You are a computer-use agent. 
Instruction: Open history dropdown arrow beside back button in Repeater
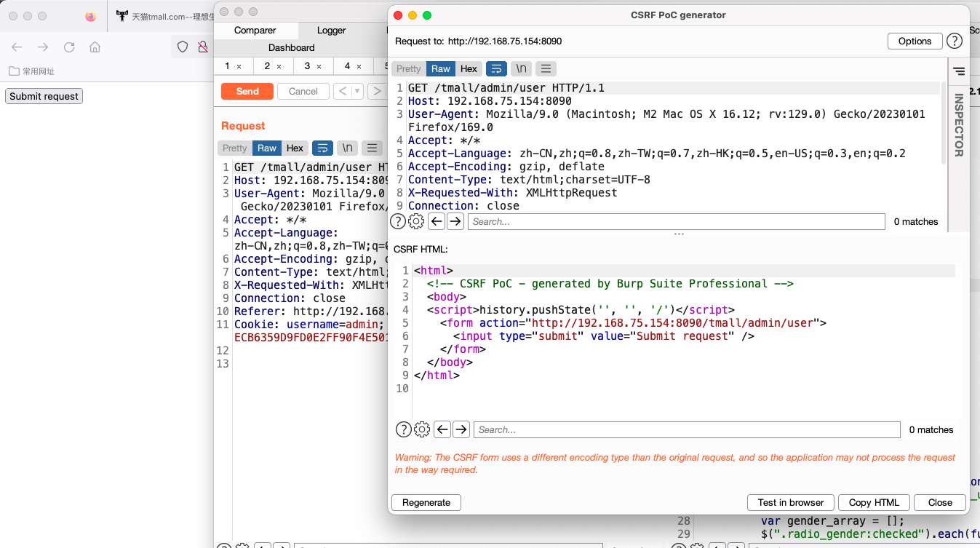click(357, 91)
